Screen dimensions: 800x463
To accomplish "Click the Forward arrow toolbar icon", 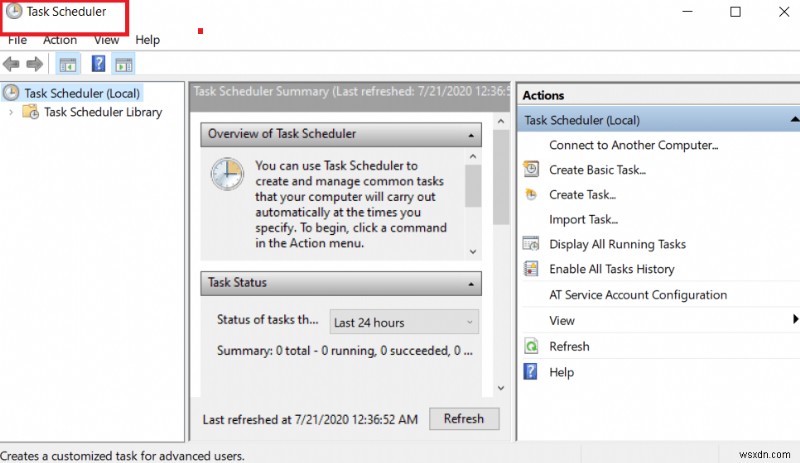I will pos(34,64).
